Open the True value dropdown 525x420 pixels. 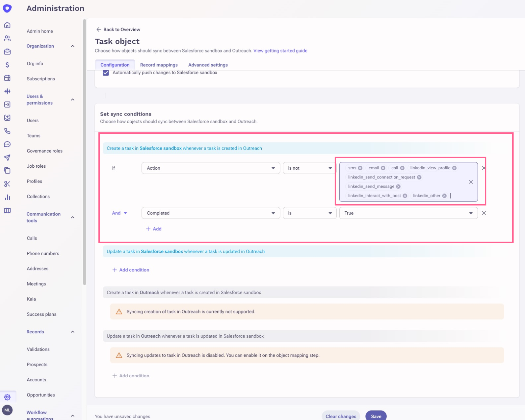(408, 213)
